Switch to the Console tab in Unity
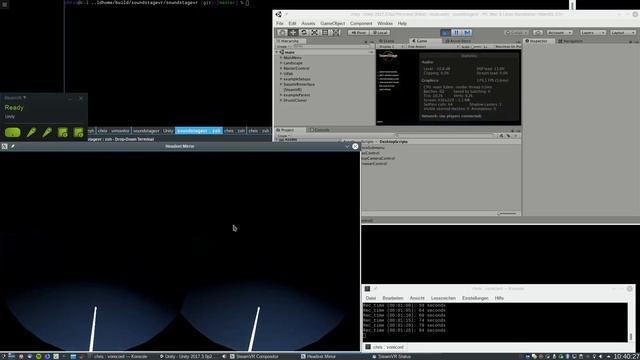 pyautogui.click(x=320, y=130)
